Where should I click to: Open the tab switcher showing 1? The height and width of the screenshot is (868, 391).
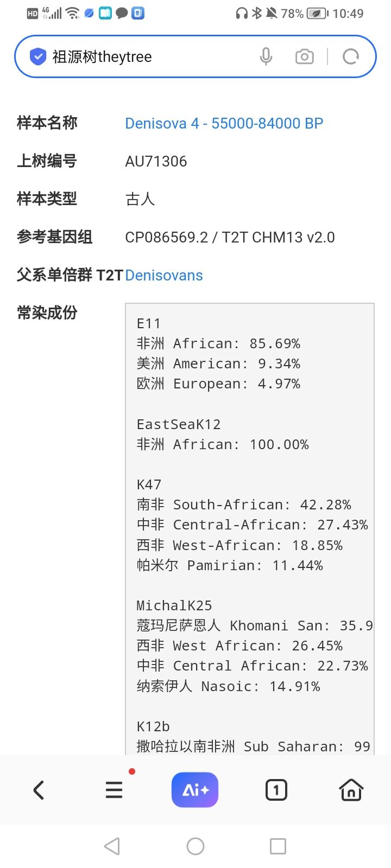click(x=276, y=790)
